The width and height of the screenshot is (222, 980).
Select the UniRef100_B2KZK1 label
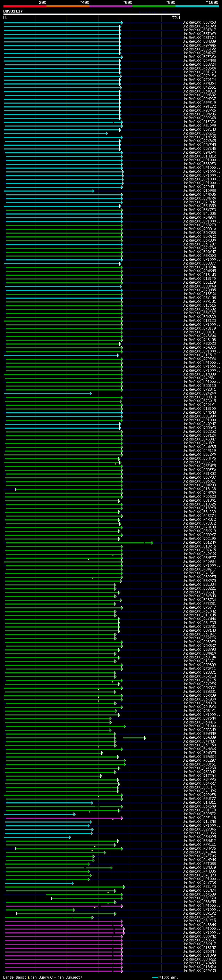click(x=199, y=133)
